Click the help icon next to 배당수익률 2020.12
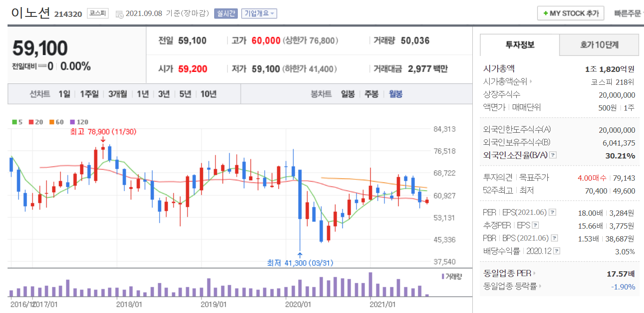Viewport: 644px width, 313px height. (x=557, y=251)
